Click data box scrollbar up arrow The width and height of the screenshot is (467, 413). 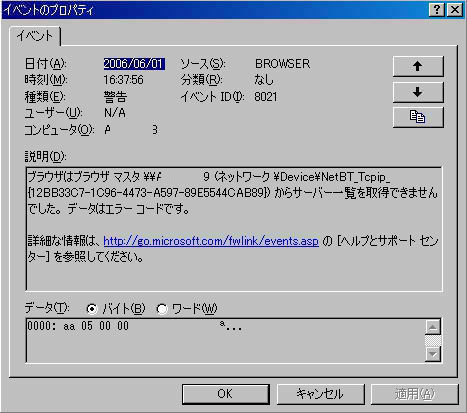click(x=433, y=327)
